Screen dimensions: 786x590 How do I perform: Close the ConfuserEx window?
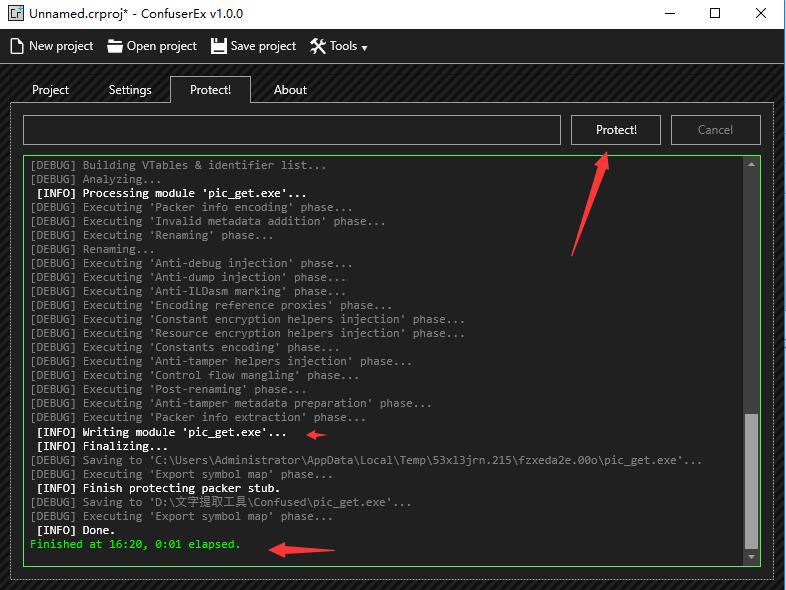(761, 14)
